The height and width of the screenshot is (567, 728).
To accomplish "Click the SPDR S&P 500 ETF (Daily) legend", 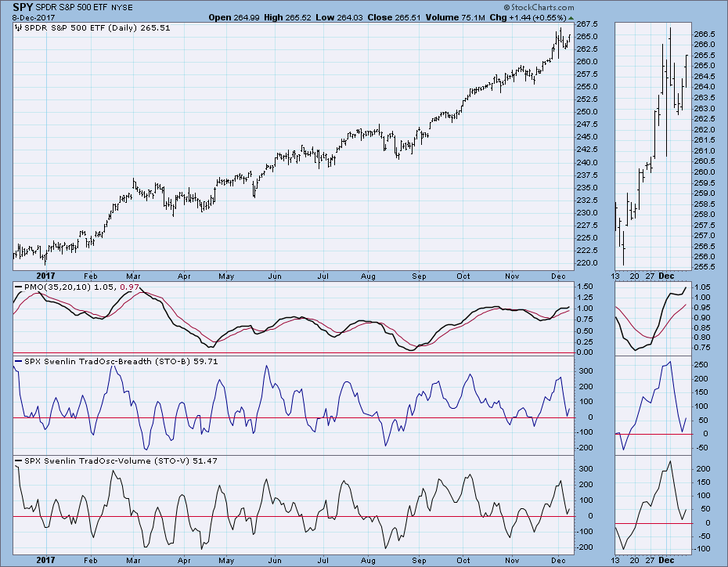I will point(97,28).
